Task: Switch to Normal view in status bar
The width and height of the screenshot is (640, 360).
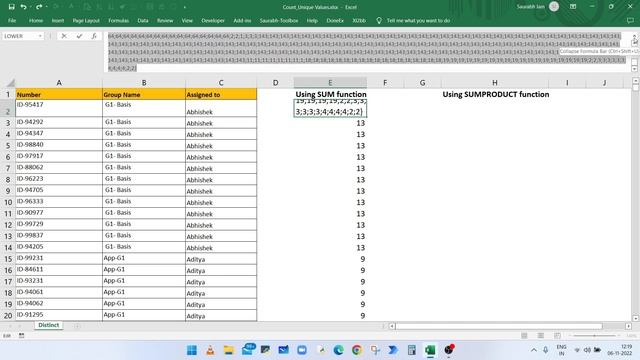Action: (x=524, y=336)
